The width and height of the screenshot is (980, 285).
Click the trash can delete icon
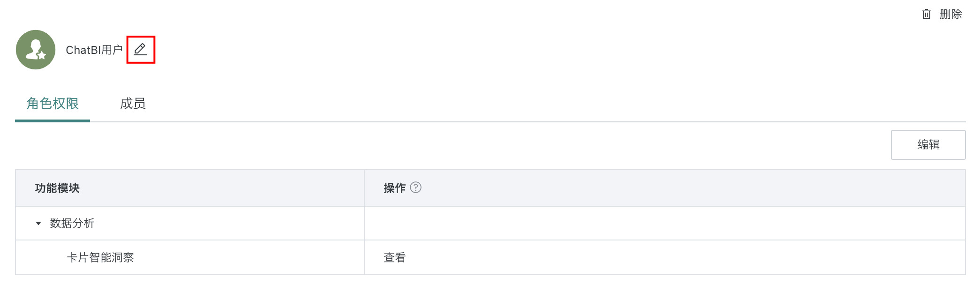(926, 15)
